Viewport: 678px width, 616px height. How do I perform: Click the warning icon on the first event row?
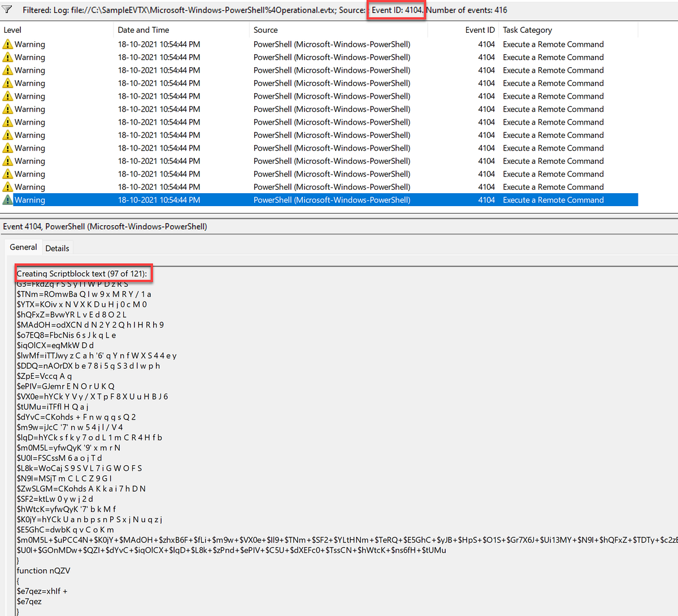8,44
